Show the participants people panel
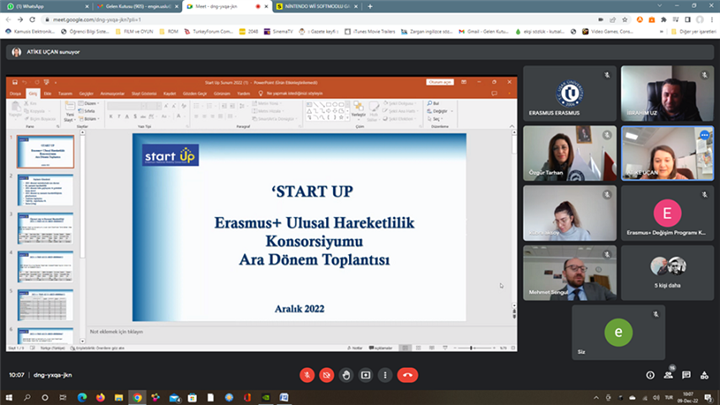Viewport: 720px width, 405px height. (x=667, y=375)
